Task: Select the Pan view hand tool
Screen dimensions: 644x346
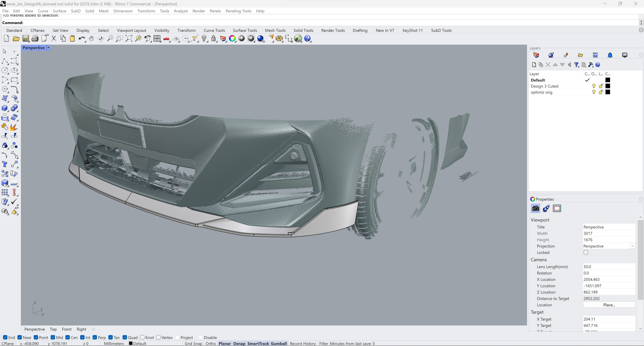Action: click(91, 39)
